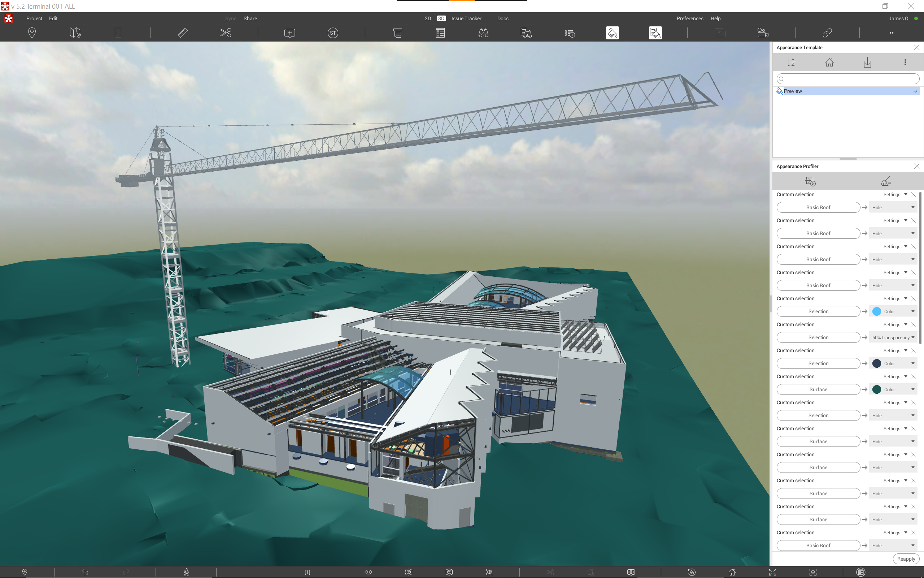Open the map with pin navigation tool
Viewport: 924px width, 578px height.
75,33
